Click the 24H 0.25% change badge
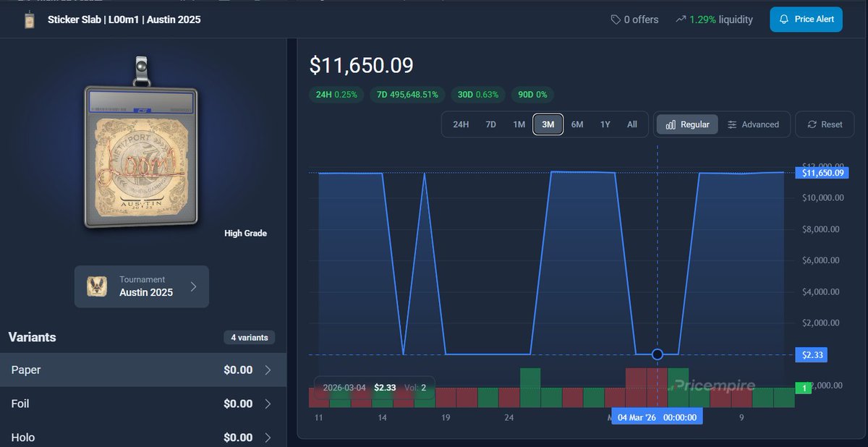Viewport: 868px width, 447px height. 336,95
